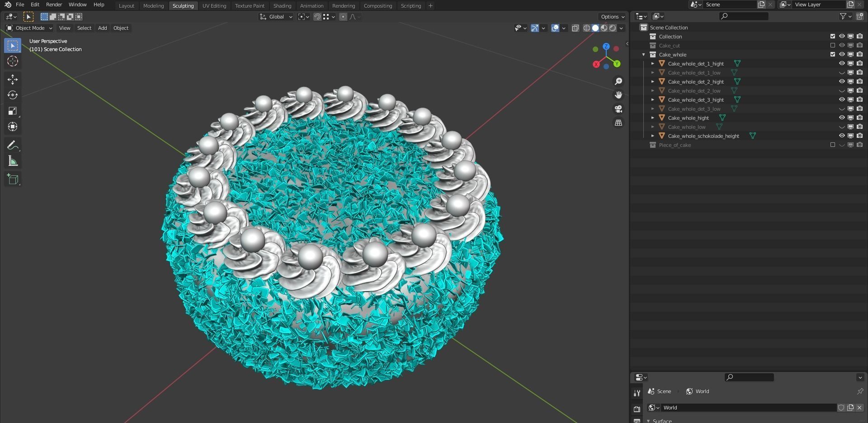Toggle viewport gizmos
The width and height of the screenshot is (868, 423).
[x=535, y=28]
